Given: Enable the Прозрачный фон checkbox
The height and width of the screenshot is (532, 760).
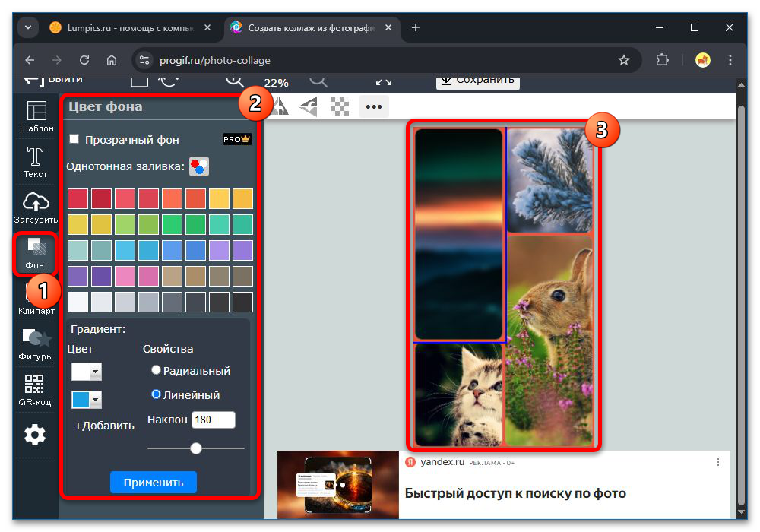Looking at the screenshot, I should [x=73, y=139].
